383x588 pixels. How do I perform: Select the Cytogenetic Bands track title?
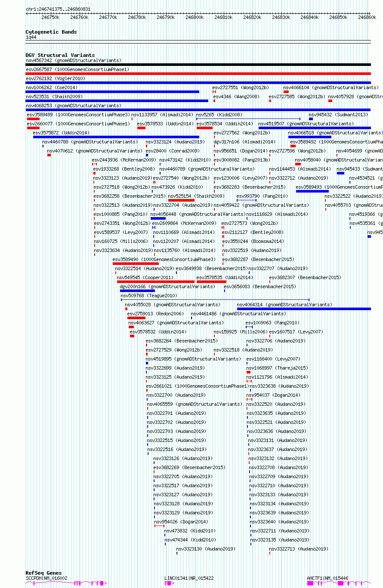(x=51, y=32)
